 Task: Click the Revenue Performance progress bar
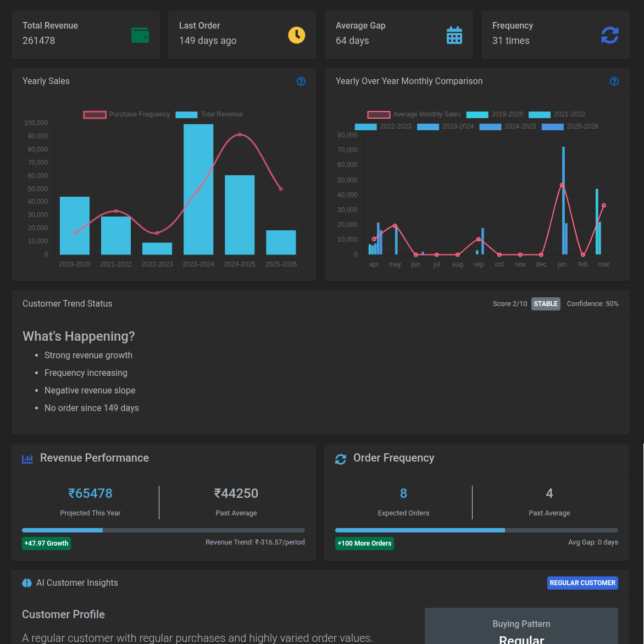[163, 530]
